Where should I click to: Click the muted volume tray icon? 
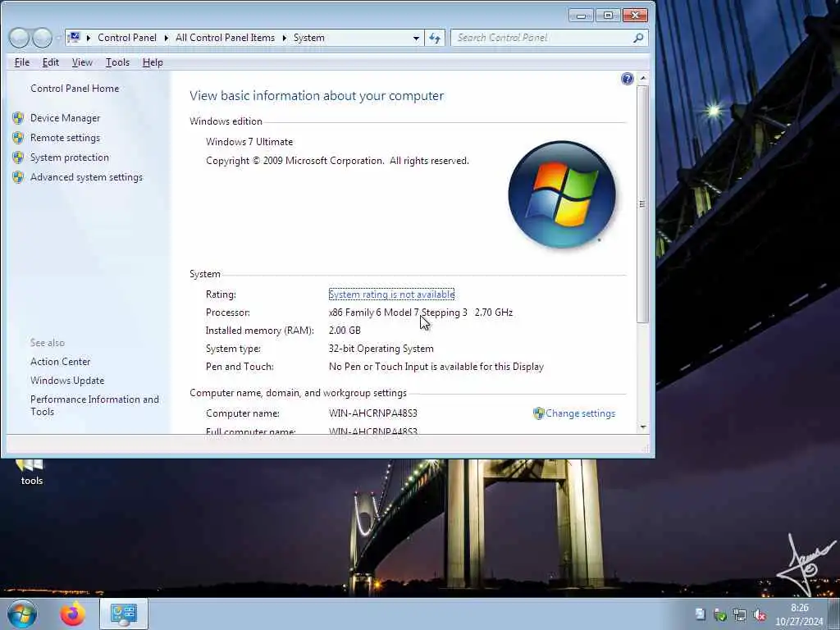[759, 614]
